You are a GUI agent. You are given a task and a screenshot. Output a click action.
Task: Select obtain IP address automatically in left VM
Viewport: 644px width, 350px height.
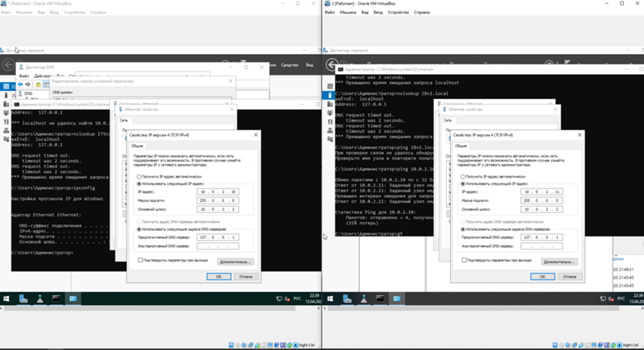138,176
